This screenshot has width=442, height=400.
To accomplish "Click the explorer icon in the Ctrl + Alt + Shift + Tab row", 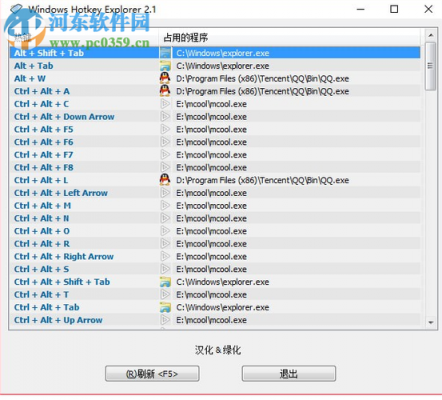I will [165, 282].
